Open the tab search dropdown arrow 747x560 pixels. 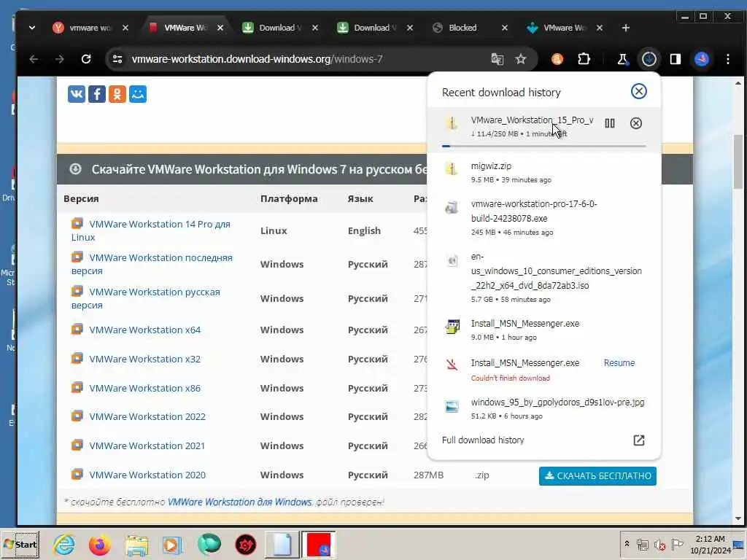32,28
